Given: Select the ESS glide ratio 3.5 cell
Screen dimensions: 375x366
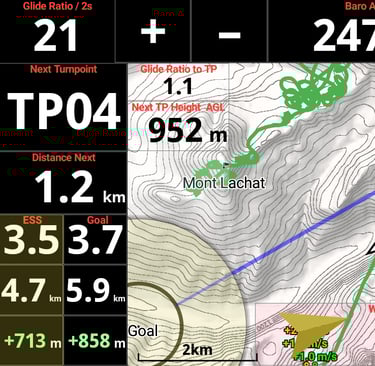Looking at the screenshot, I should pyautogui.click(x=31, y=239).
